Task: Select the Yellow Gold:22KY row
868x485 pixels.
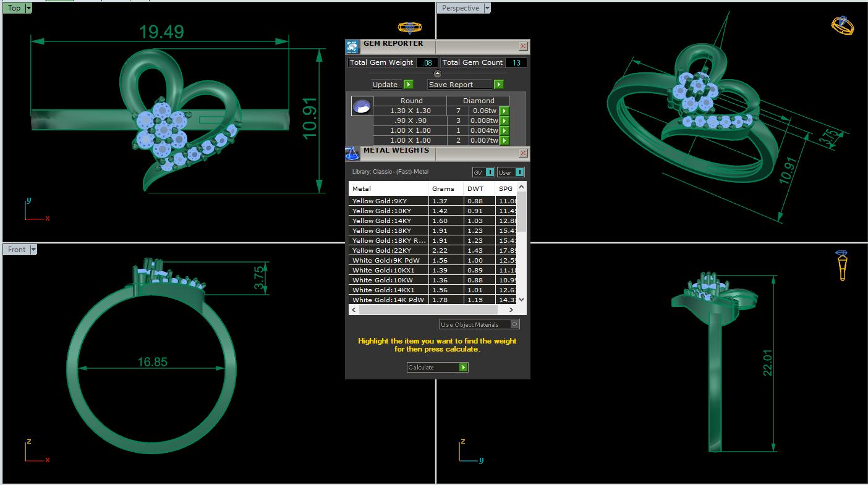Action: click(x=433, y=250)
